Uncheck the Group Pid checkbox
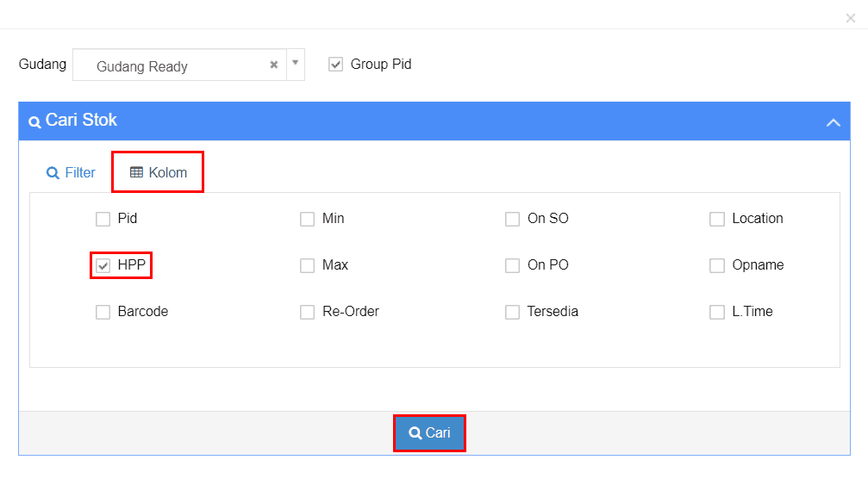 click(336, 65)
